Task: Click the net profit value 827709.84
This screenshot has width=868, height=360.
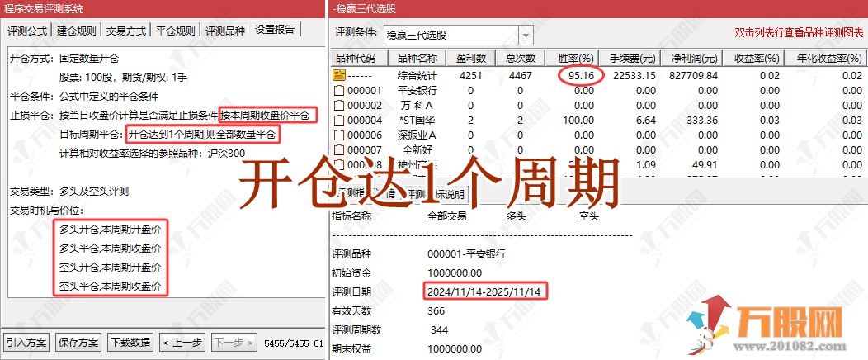Action: pos(693,75)
